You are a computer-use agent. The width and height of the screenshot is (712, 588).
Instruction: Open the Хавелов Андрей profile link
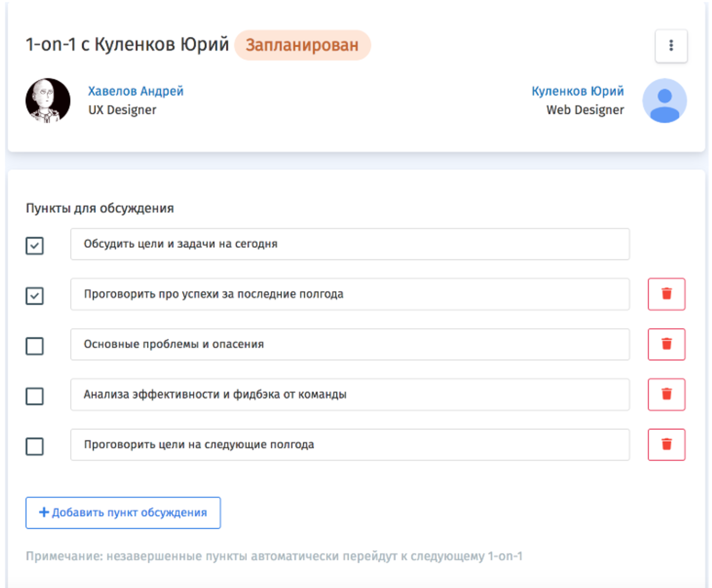pos(136,91)
